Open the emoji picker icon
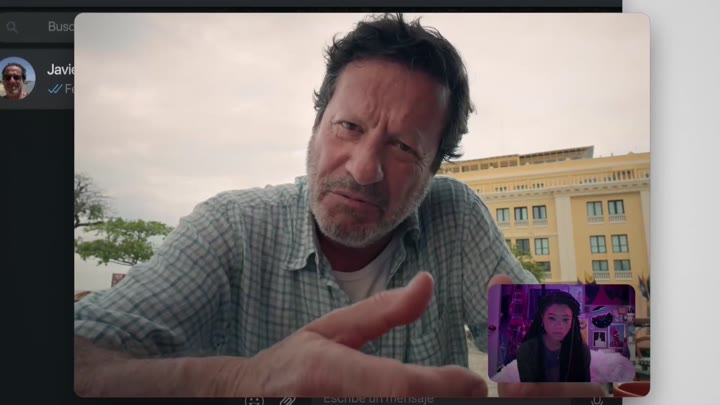Screen dimensions: 720x405 pos(254,400)
